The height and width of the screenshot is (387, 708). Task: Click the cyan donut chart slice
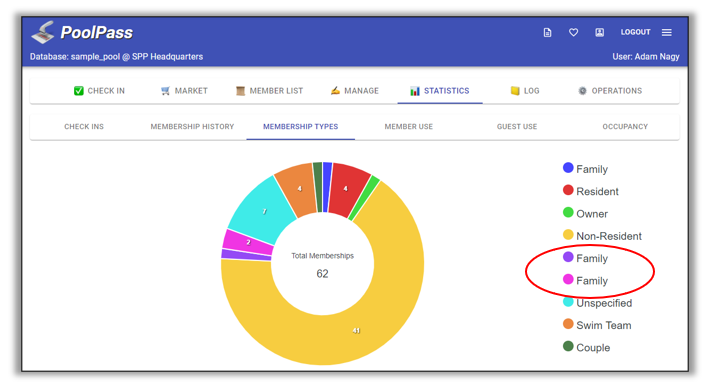pos(262,210)
